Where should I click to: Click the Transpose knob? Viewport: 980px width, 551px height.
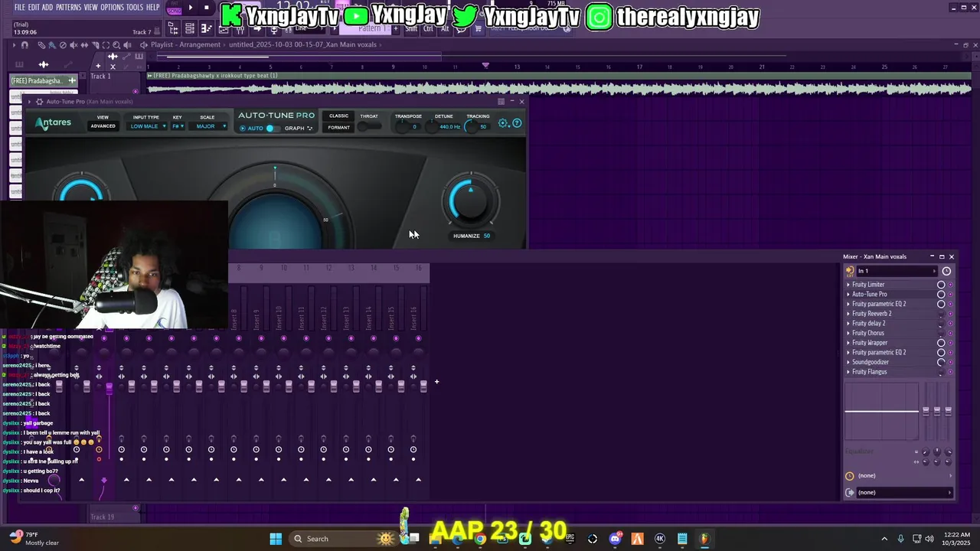pyautogui.click(x=402, y=126)
